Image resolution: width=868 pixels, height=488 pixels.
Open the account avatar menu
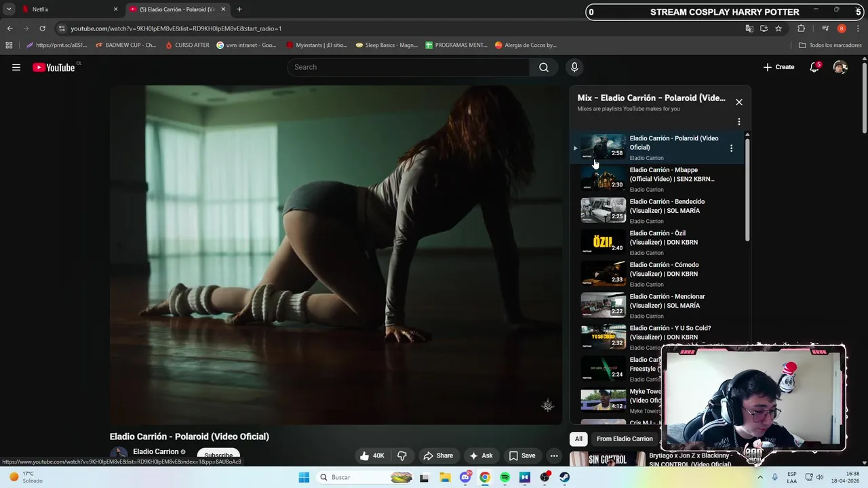(840, 67)
